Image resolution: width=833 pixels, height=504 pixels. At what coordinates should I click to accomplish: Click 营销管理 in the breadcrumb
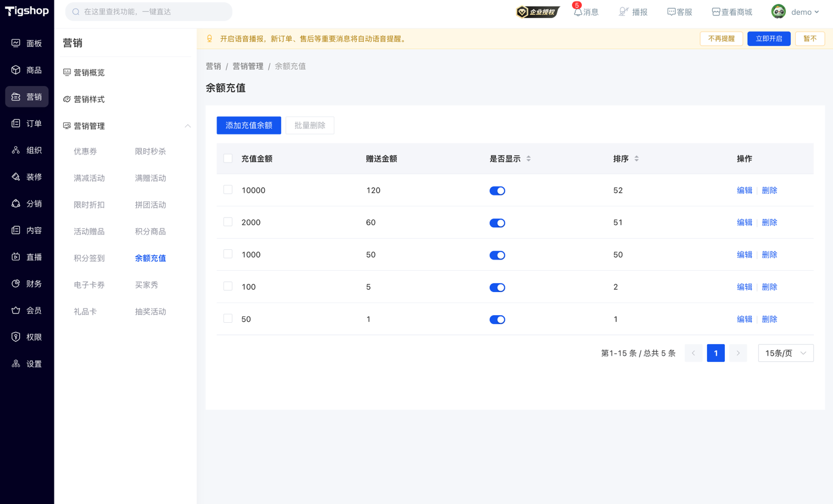point(248,66)
